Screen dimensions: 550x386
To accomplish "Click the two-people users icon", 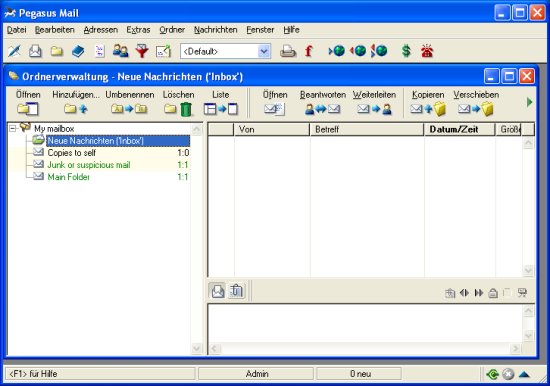I will click(x=120, y=51).
